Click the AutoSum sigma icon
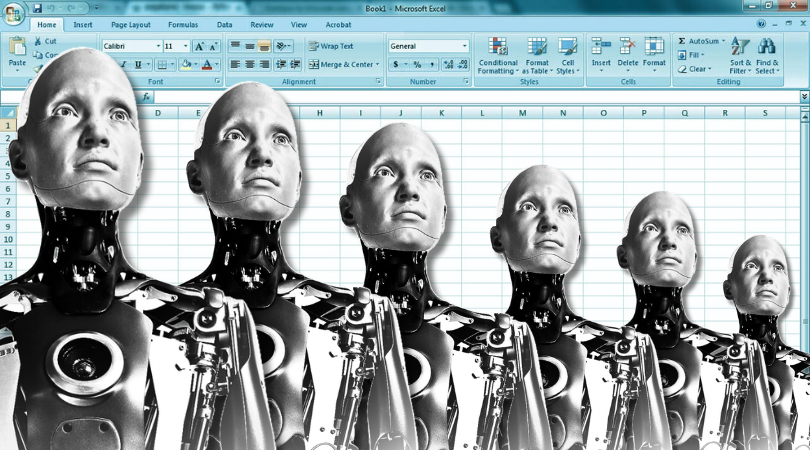Screen dimensions: 810x450 click(682, 41)
